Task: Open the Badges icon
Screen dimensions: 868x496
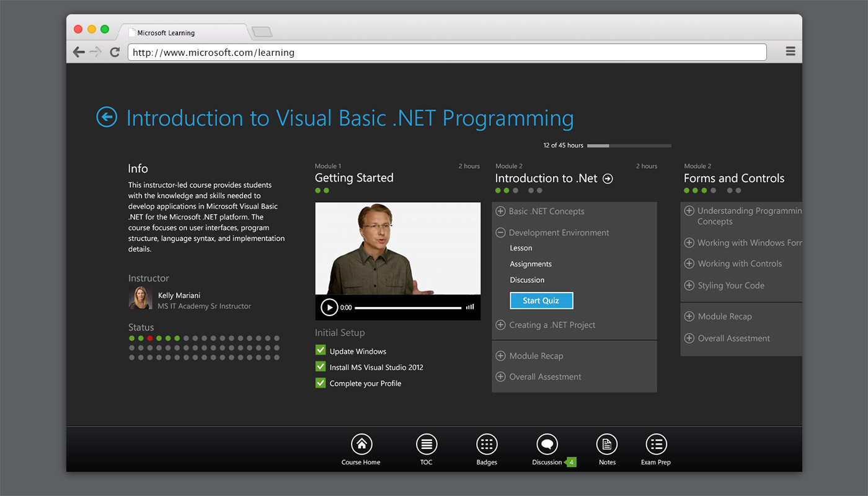Action: pos(487,444)
